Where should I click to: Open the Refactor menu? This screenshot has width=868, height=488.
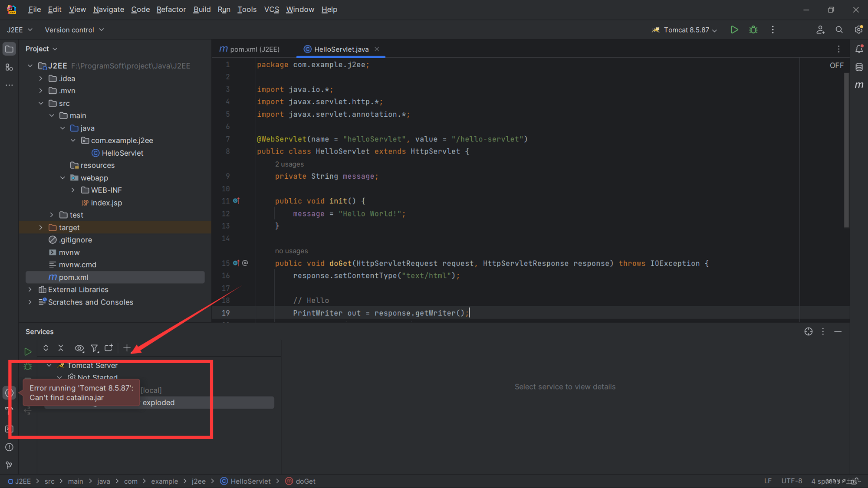point(171,10)
